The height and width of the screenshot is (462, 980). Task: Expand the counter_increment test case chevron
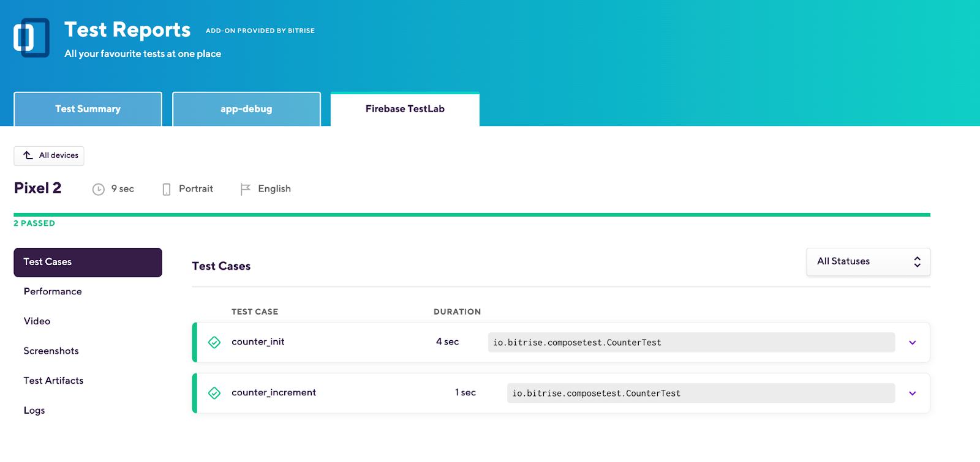(913, 393)
